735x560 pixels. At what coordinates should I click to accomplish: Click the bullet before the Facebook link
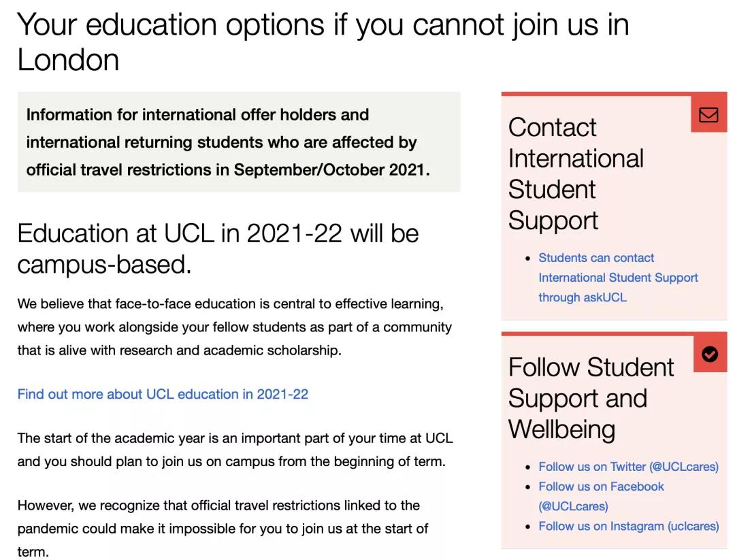pos(528,487)
